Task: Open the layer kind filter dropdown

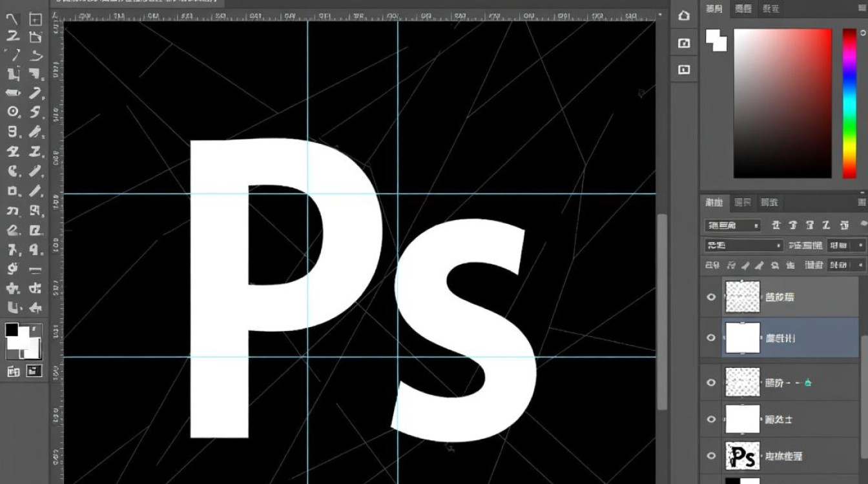Action: [732, 226]
